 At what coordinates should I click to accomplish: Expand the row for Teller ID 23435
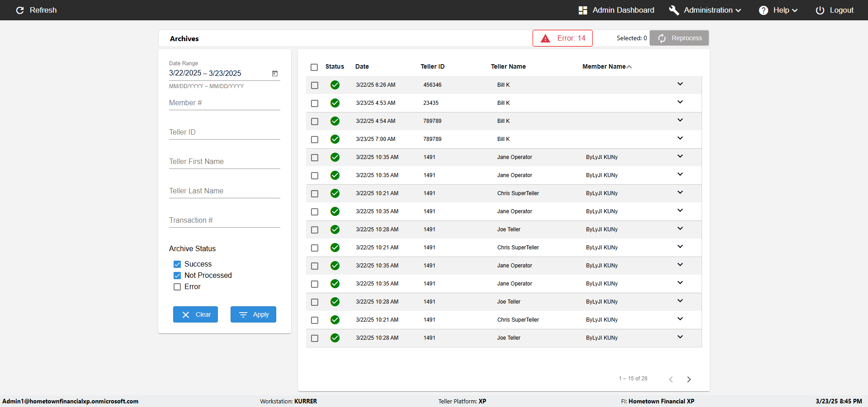680,102
